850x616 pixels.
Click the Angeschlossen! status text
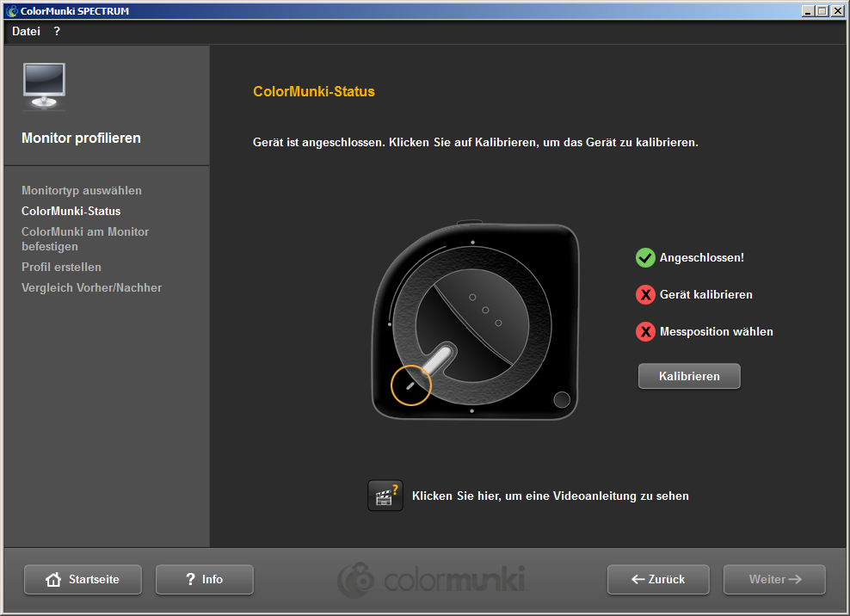[701, 257]
